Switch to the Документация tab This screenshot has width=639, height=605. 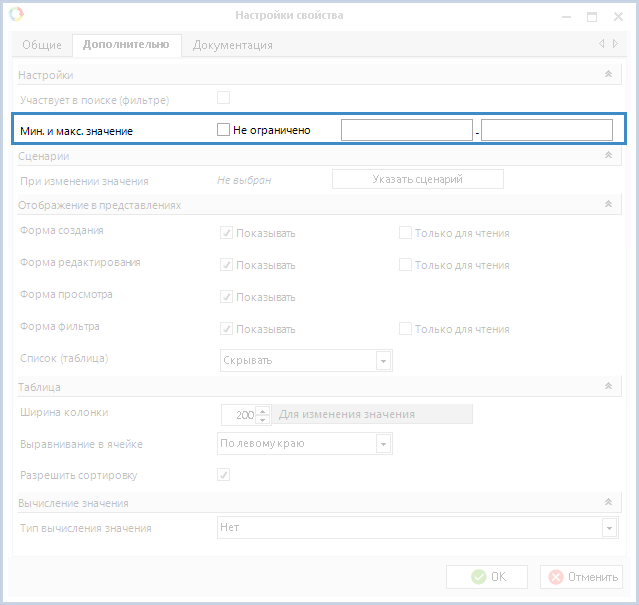tap(233, 45)
